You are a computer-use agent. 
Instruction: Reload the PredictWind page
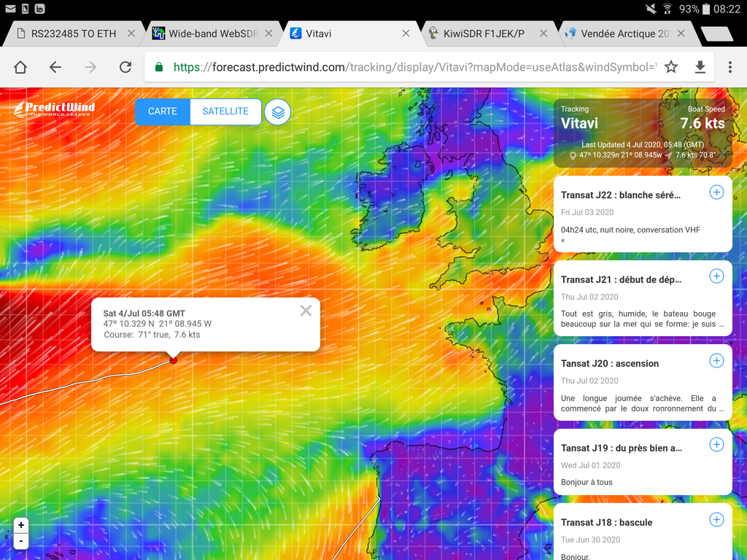pyautogui.click(x=125, y=67)
